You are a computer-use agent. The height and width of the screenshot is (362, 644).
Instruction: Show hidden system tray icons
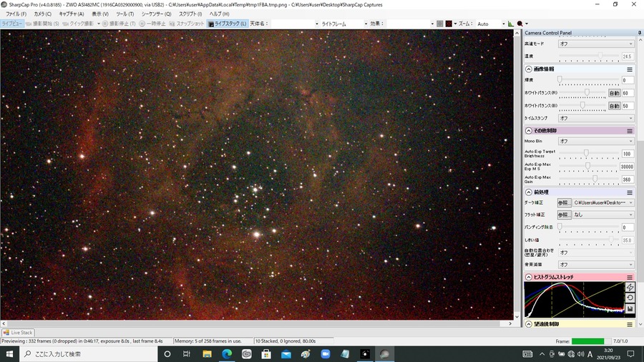point(542,354)
